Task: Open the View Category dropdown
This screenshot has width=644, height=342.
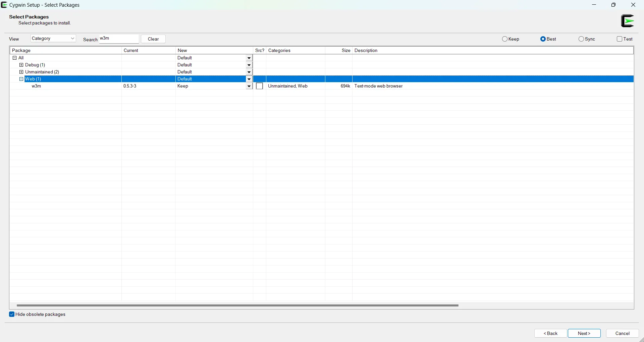Action: pyautogui.click(x=53, y=39)
